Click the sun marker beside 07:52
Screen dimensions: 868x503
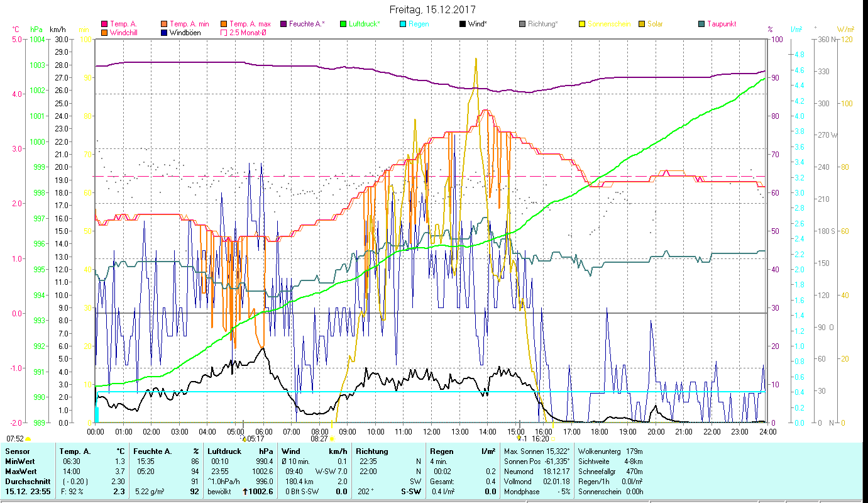(x=28, y=439)
